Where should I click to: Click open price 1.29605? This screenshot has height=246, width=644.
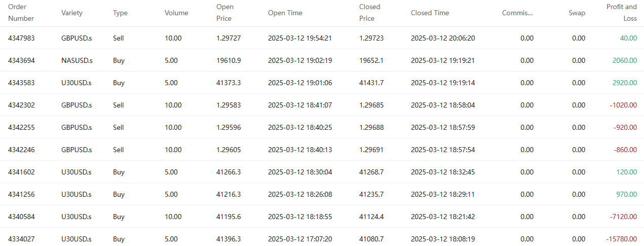coord(229,150)
